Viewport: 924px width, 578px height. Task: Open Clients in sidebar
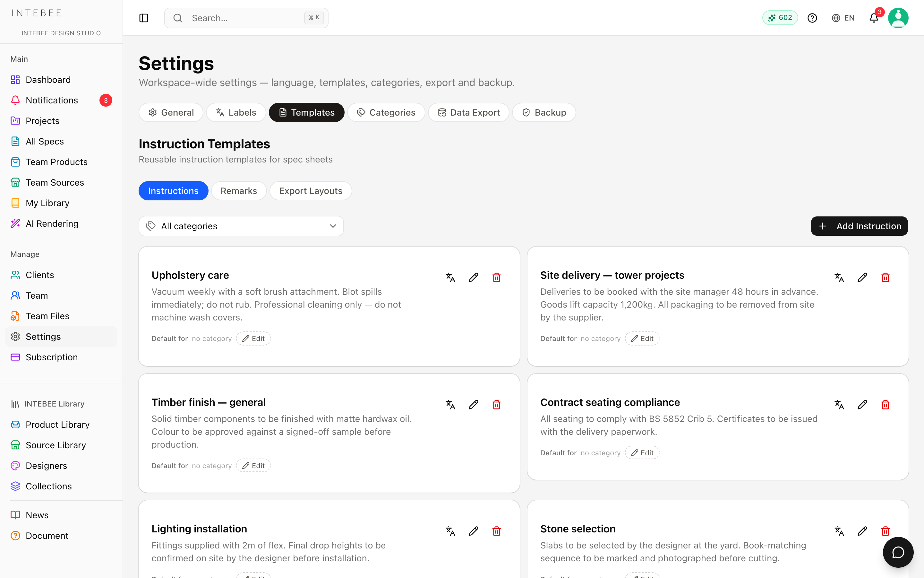point(61,275)
